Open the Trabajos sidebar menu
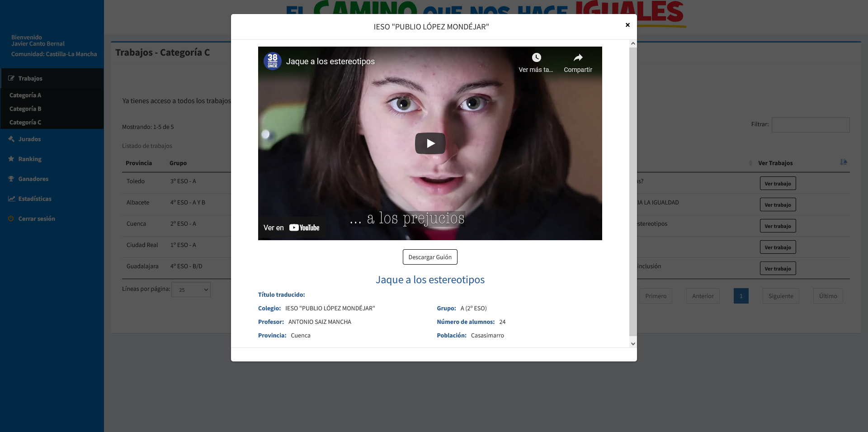 tap(52, 78)
